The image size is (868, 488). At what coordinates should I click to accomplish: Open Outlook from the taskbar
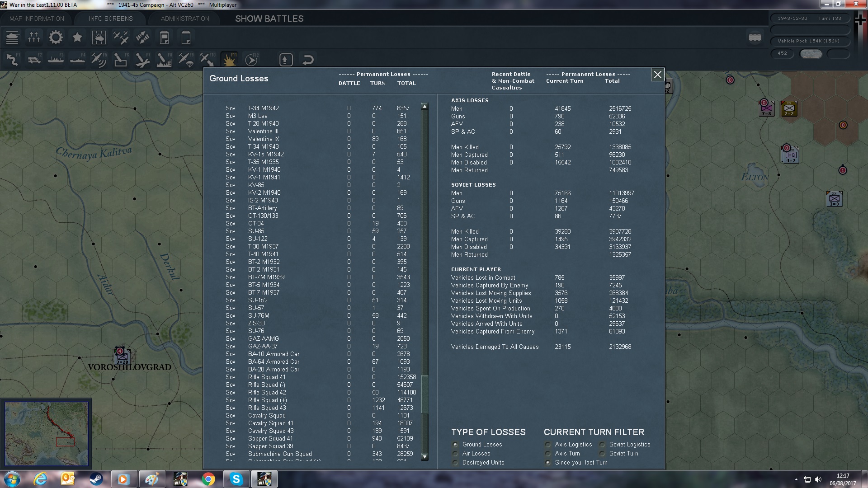tap(68, 479)
